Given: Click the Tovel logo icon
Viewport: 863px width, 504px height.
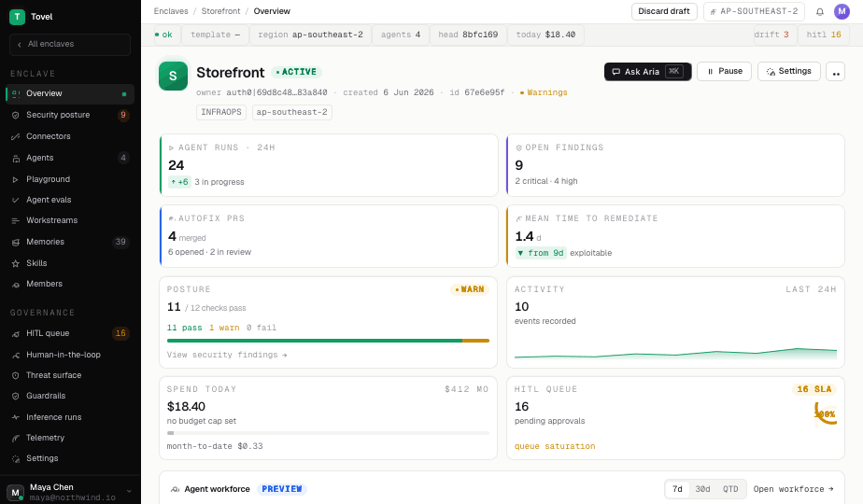Looking at the screenshot, I should tap(17, 17).
